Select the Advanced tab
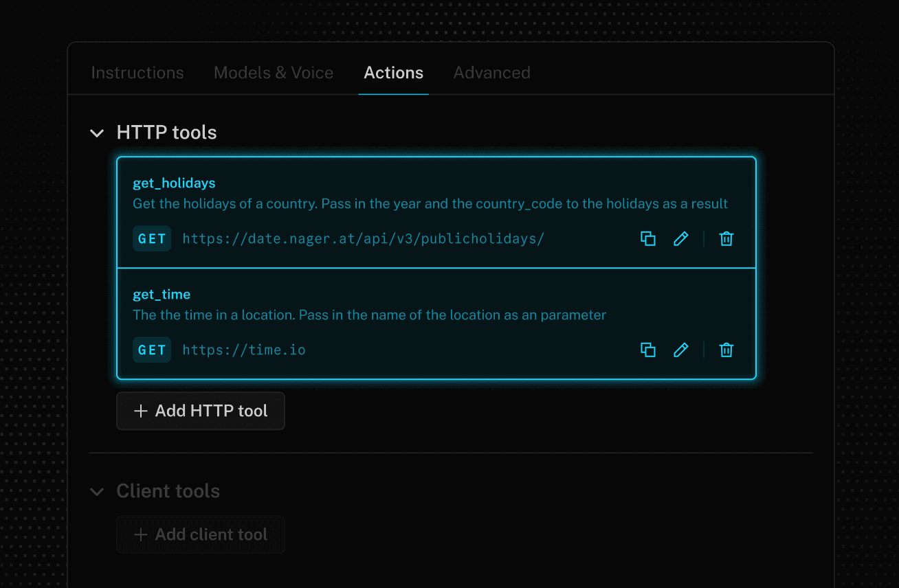The image size is (899, 588). [491, 73]
